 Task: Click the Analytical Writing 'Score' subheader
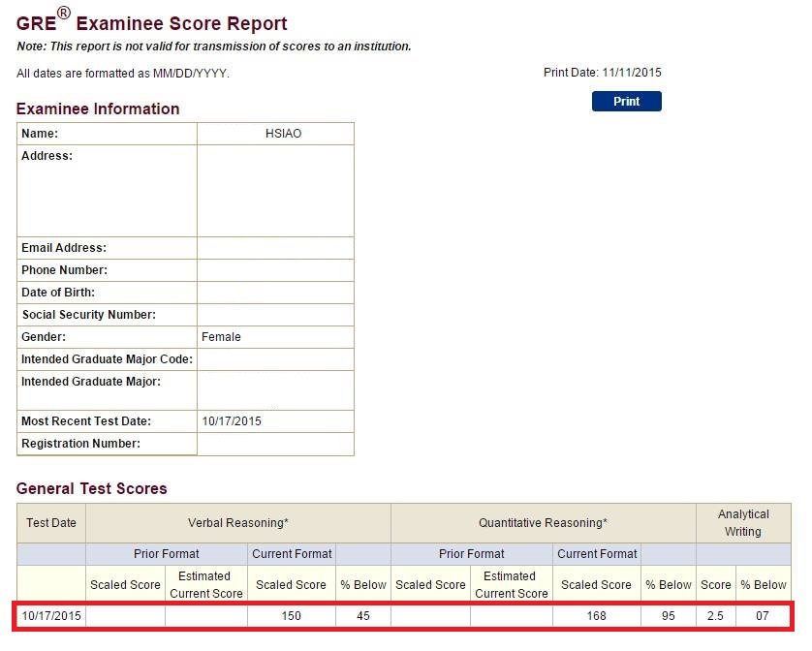tap(716, 585)
